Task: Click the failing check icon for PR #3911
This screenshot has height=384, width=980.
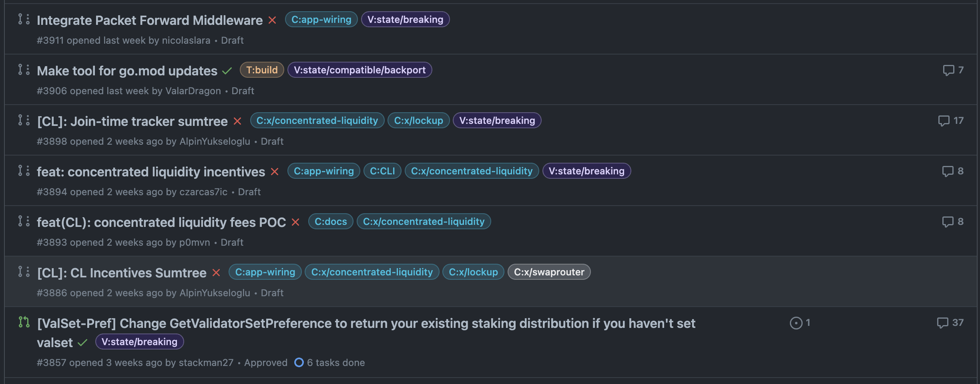Action: point(272,20)
